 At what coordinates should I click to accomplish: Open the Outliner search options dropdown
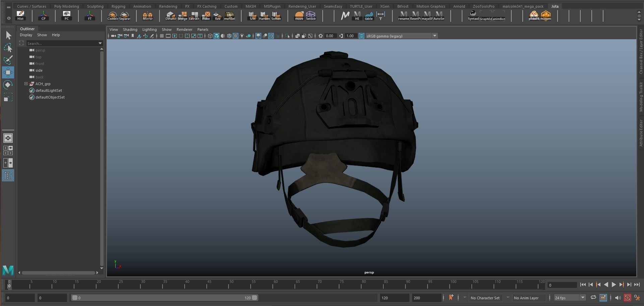point(100,43)
